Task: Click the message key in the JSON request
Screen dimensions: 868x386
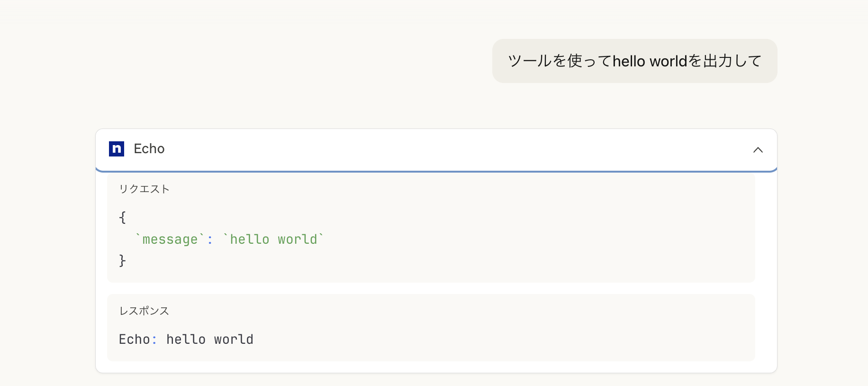Action: [168, 239]
